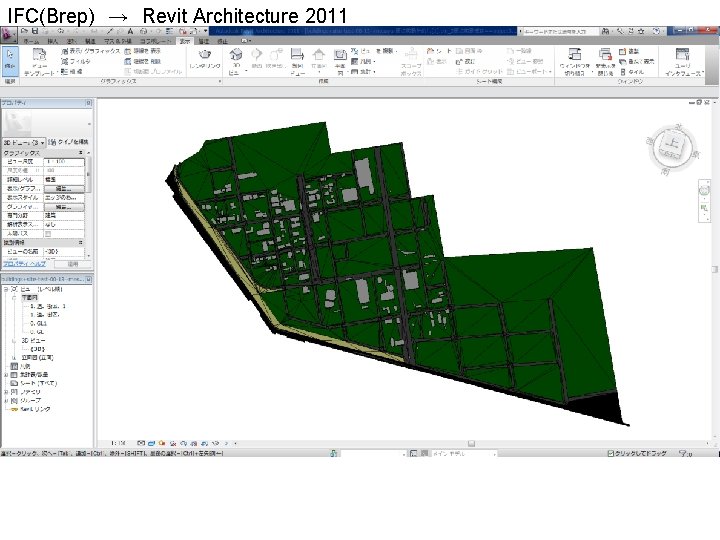
Task: Click the Properties Help link
Action: tap(24, 264)
